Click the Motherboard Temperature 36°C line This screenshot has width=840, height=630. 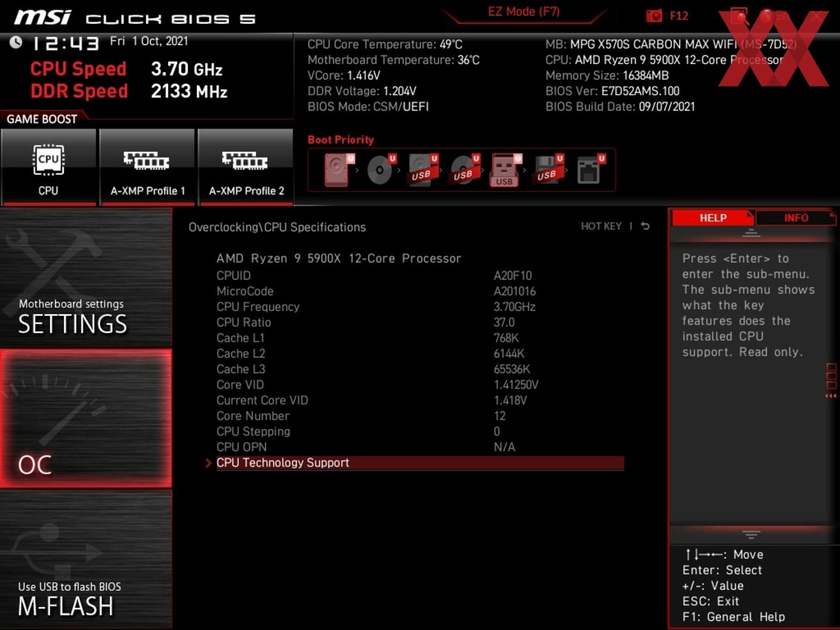(393, 60)
